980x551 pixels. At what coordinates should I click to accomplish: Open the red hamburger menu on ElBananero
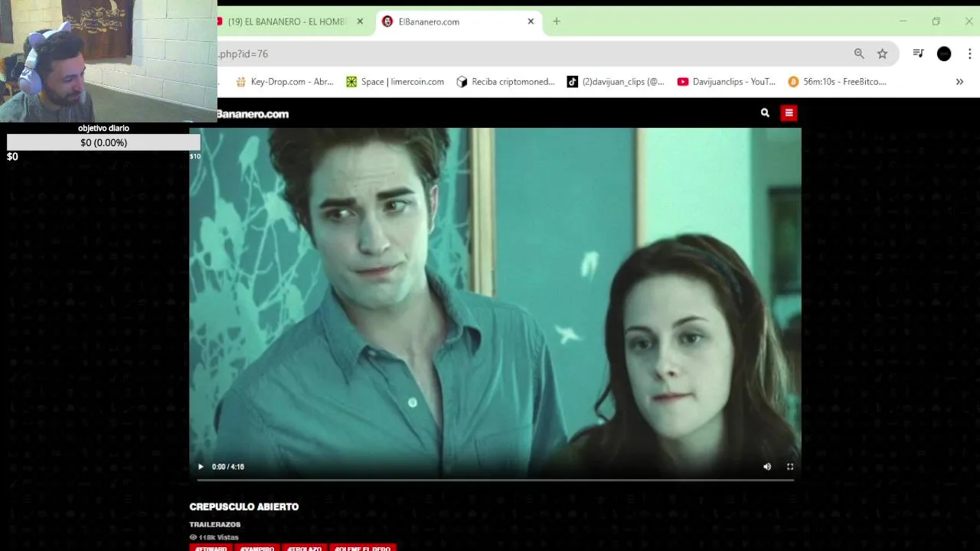tap(789, 112)
